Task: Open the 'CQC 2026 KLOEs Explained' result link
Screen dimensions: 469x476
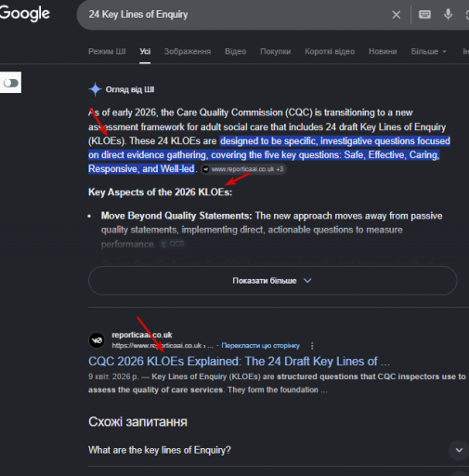Action: click(239, 362)
